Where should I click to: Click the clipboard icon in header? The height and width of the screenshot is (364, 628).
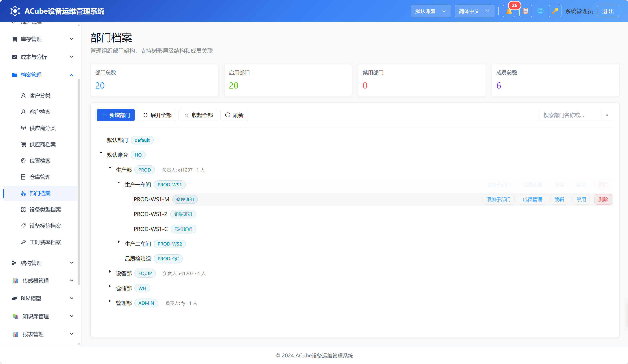[526, 11]
